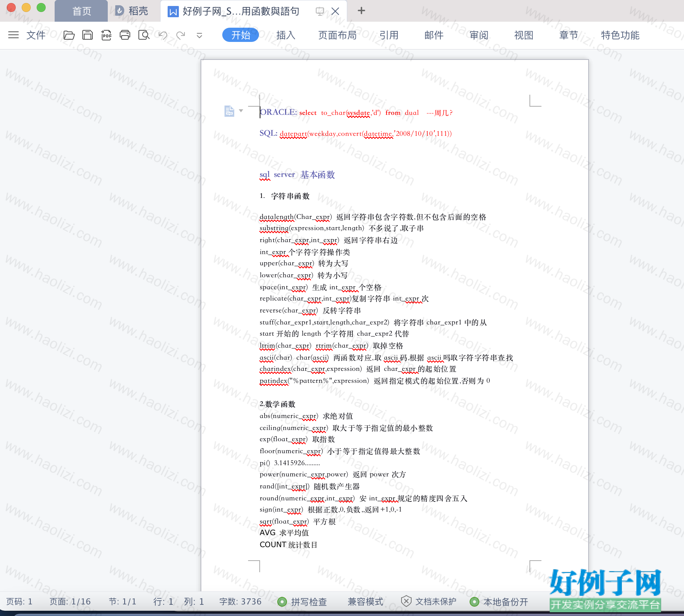The image size is (684, 616).
Task: Toggle 本地备份开 backup status
Action: (499, 602)
